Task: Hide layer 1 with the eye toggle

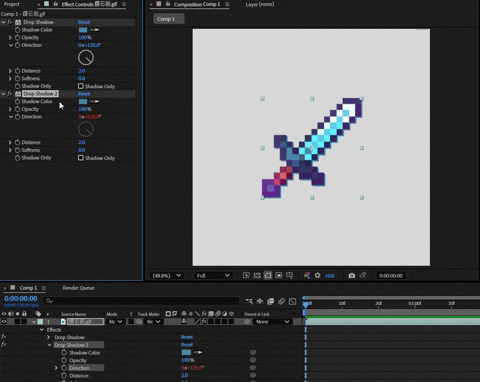Action: pos(4,322)
